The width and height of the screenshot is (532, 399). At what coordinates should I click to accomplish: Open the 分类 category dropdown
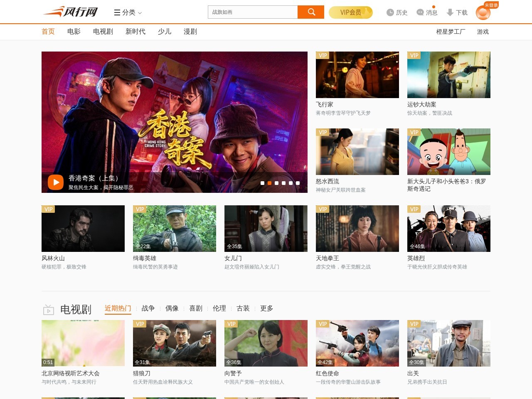[128, 12]
